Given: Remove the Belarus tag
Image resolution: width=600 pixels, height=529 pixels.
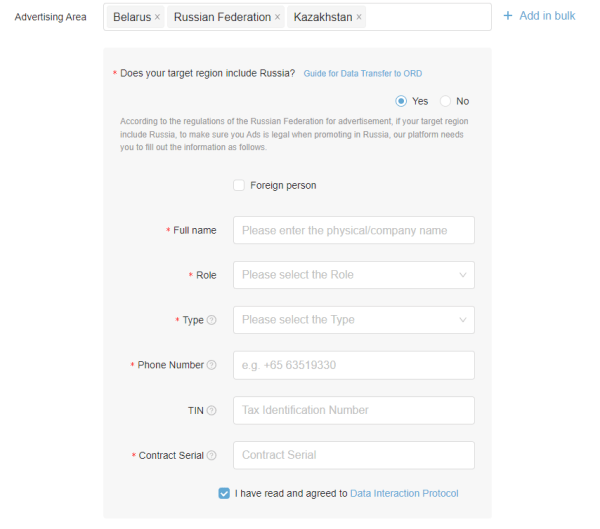Looking at the screenshot, I should coord(157,18).
